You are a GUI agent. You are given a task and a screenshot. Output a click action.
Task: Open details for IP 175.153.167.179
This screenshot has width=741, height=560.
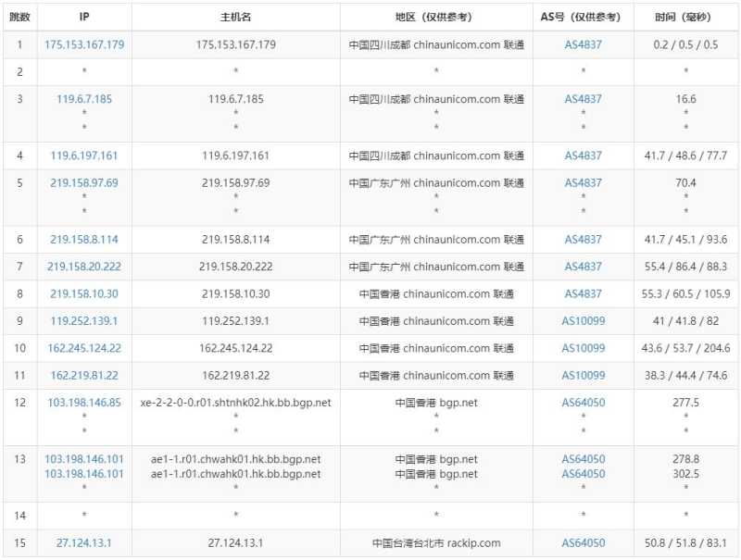point(84,44)
